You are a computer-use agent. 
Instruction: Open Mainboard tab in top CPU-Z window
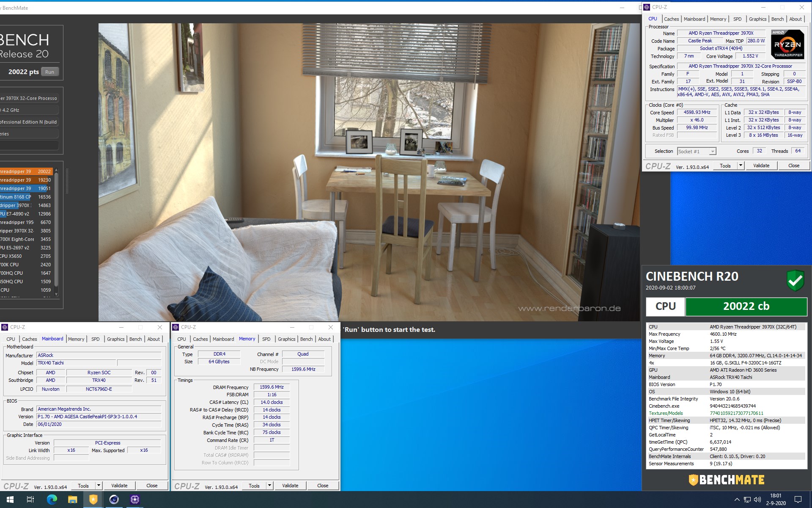pos(694,19)
